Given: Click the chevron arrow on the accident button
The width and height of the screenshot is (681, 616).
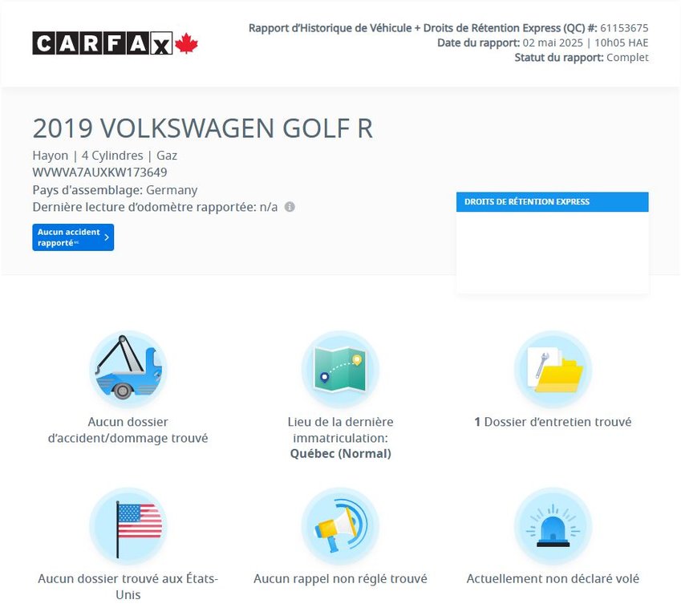Looking at the screenshot, I should click(x=107, y=237).
